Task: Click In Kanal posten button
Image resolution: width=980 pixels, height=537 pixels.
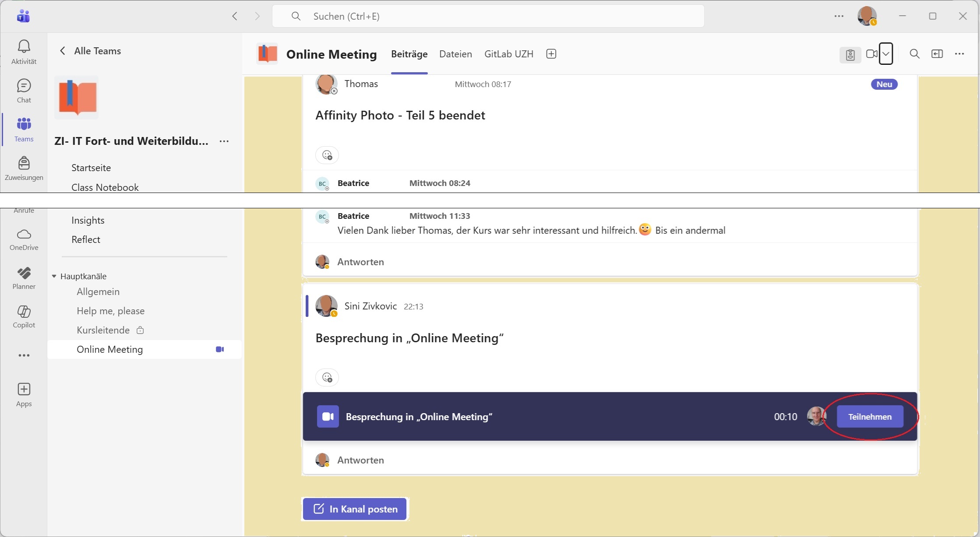Action: pyautogui.click(x=355, y=509)
